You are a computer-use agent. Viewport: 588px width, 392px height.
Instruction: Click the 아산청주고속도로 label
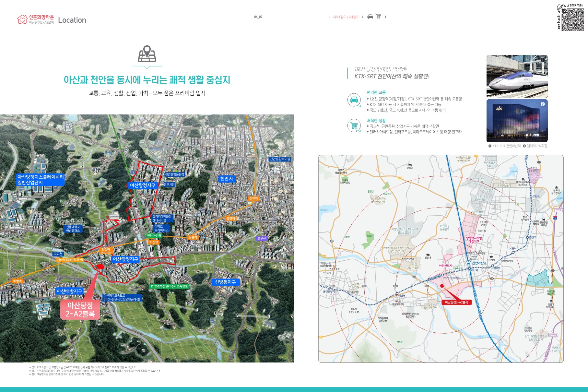122,297
